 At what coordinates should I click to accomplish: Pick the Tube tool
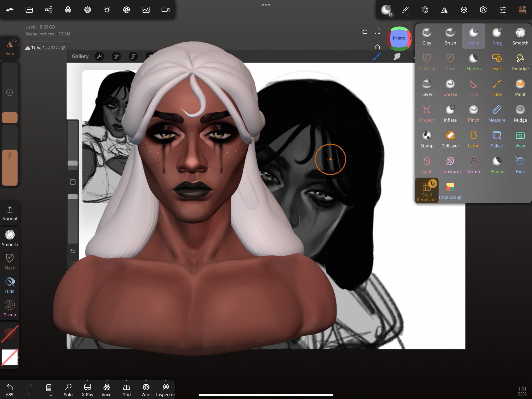497,88
